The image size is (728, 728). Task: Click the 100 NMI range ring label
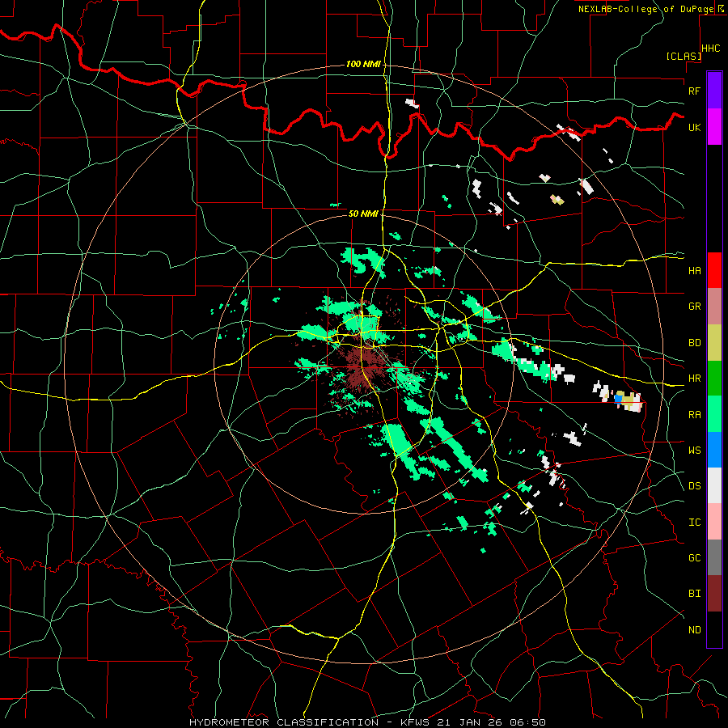(363, 64)
